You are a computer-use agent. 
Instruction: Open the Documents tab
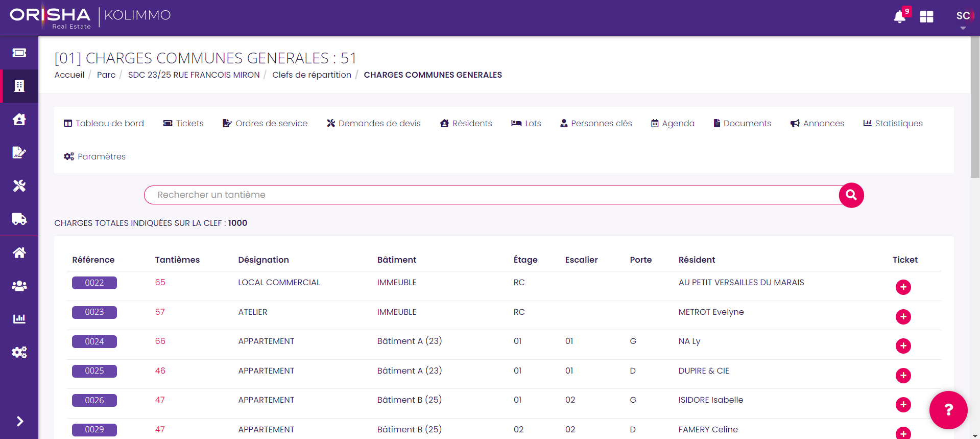click(743, 123)
